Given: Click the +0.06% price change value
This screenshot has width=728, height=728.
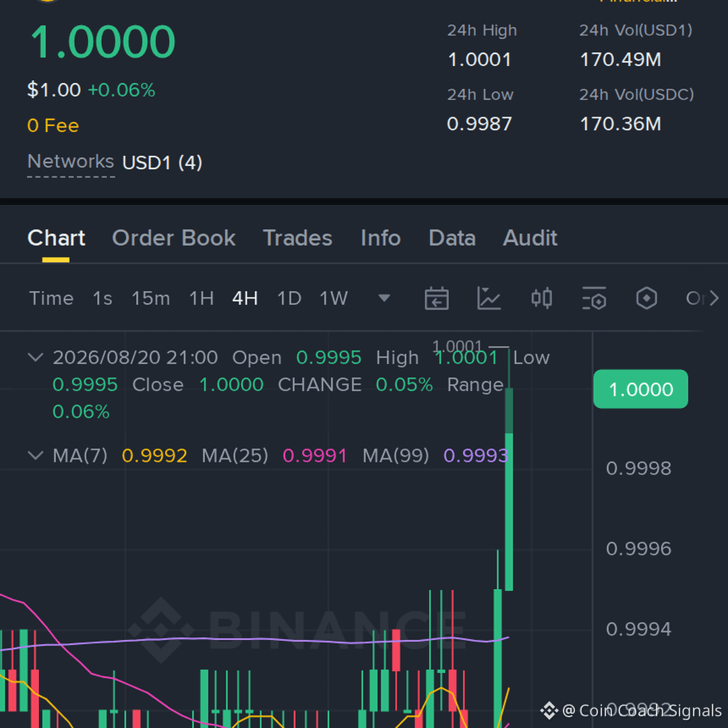Looking at the screenshot, I should point(121,90).
